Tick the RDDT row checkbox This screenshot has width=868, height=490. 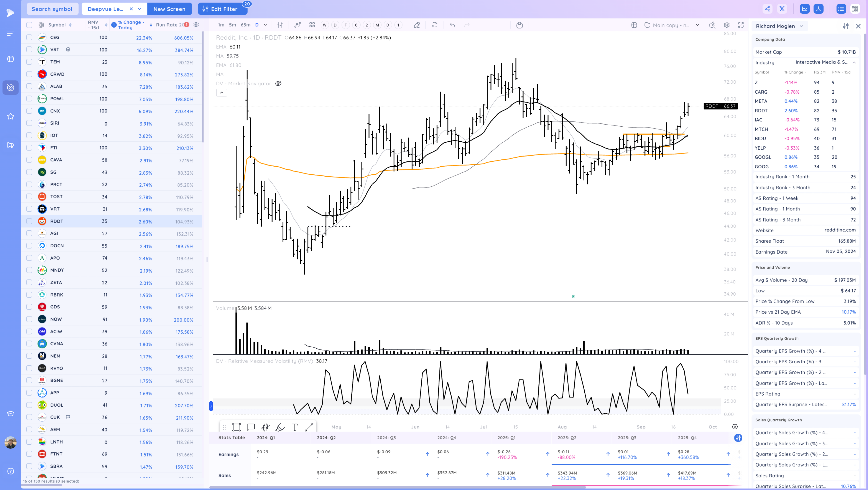29,221
